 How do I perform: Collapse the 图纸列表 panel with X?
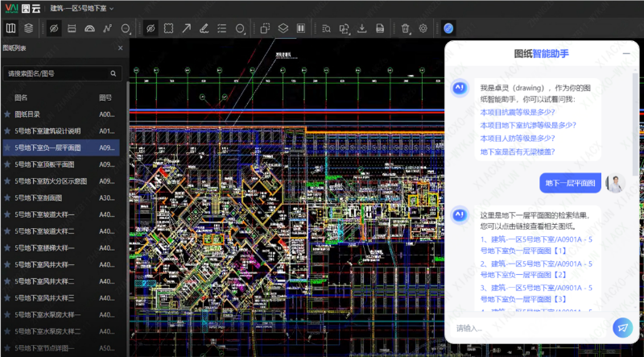coord(121,48)
